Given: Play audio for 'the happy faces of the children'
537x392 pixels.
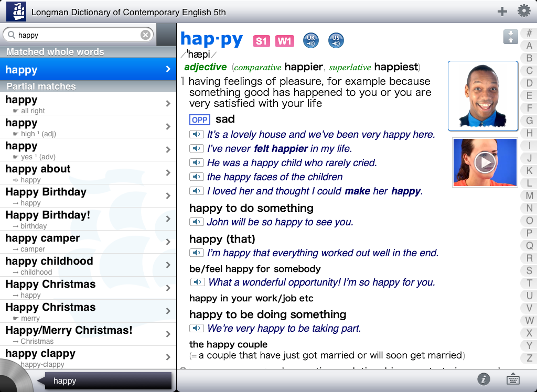Looking at the screenshot, I should click(197, 177).
